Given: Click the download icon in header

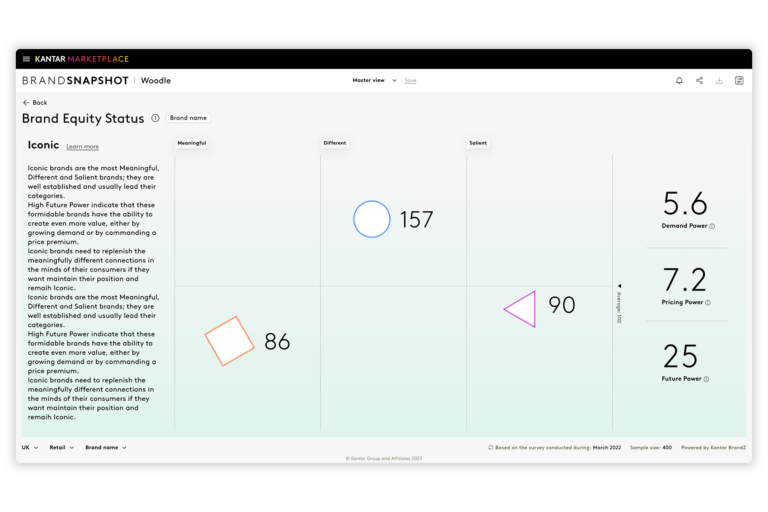Looking at the screenshot, I should 719,80.
